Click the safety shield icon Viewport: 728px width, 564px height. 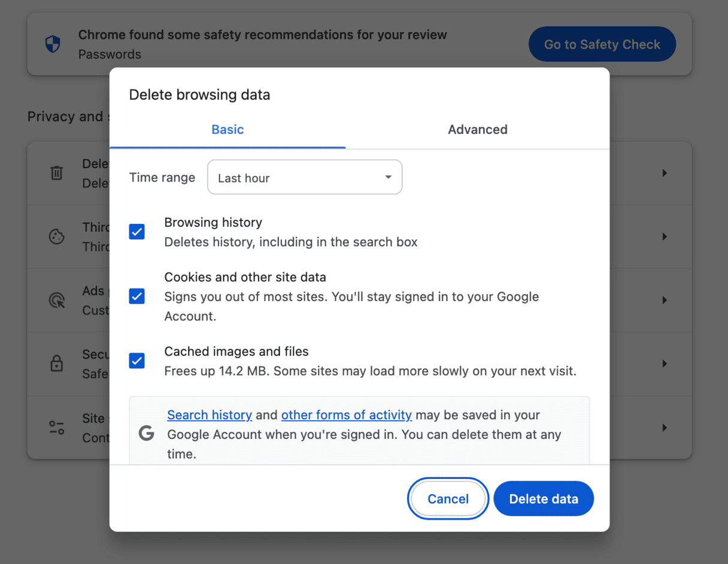coord(53,44)
